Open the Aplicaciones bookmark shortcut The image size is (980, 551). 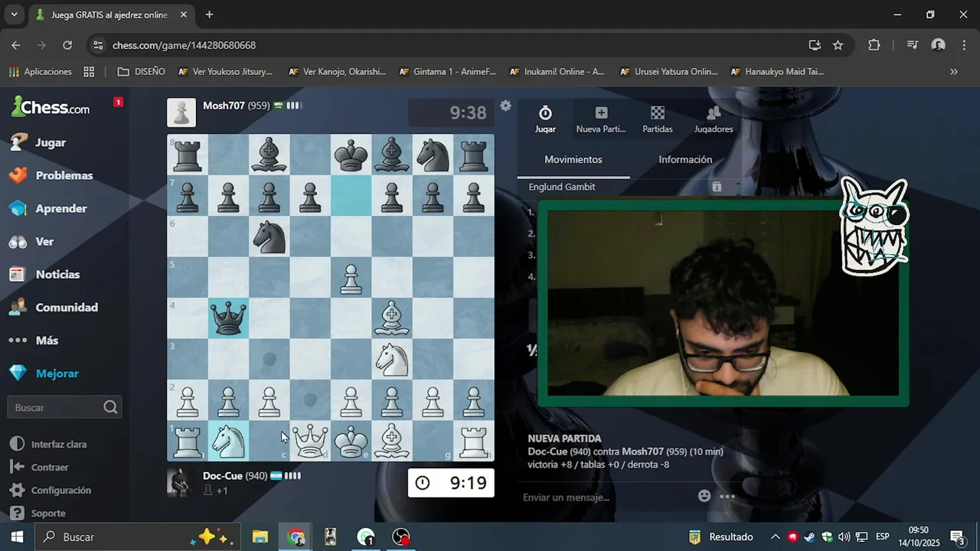coord(40,71)
